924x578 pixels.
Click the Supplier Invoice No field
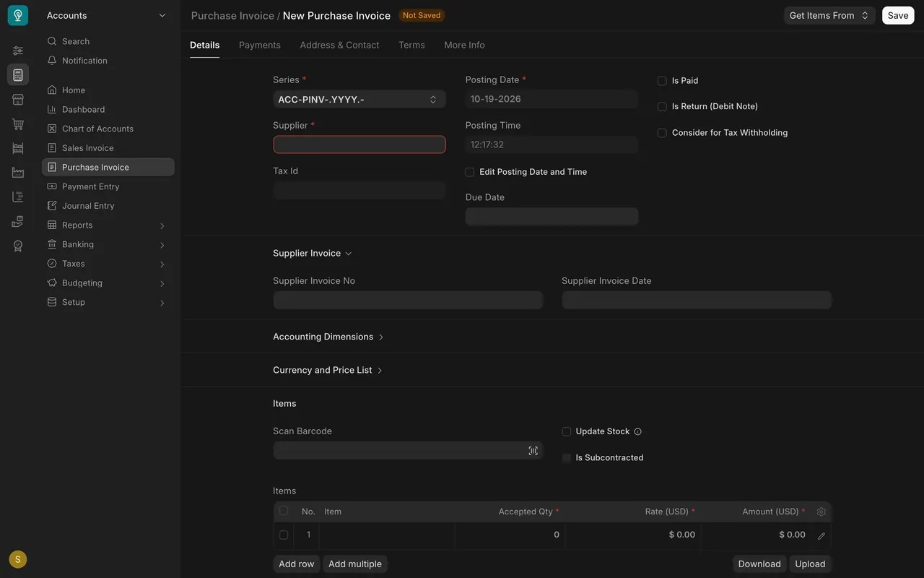pyautogui.click(x=408, y=300)
